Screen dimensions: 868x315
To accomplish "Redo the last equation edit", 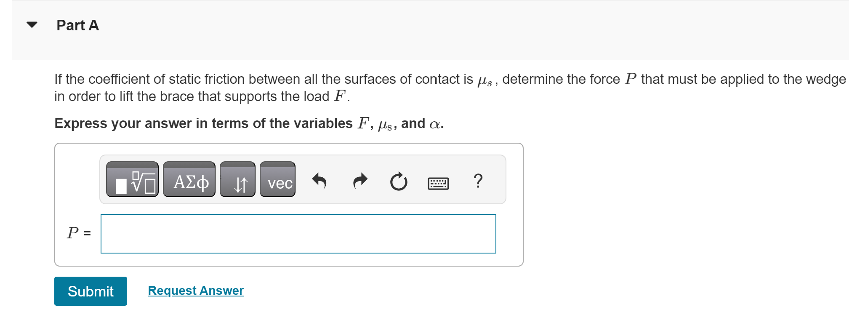I will coord(360,180).
